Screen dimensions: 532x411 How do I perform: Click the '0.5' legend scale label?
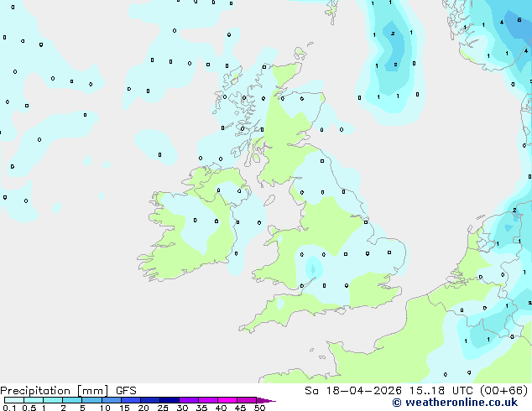pos(29,408)
